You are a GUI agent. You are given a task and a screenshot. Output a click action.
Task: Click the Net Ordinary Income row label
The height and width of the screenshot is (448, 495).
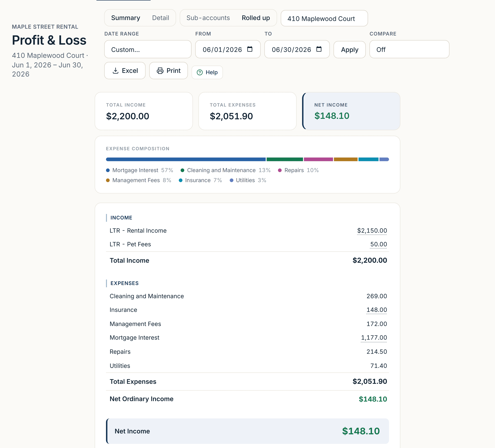141,399
